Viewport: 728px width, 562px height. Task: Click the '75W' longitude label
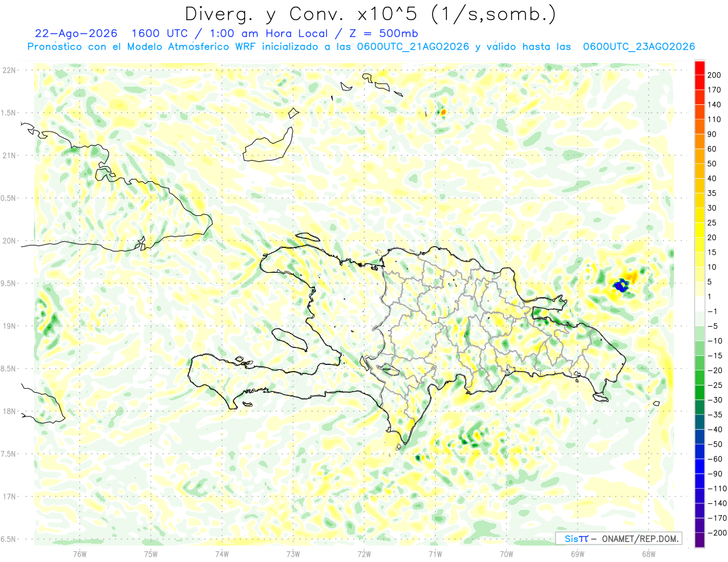[x=150, y=553]
